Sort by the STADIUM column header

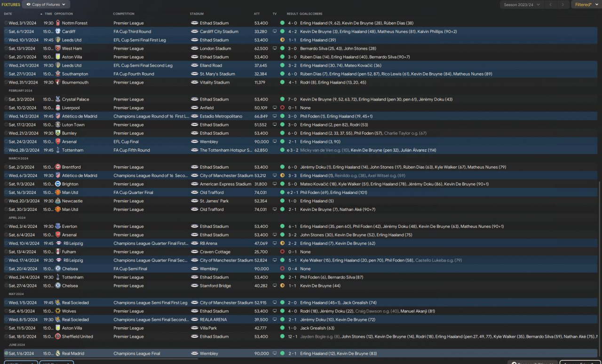click(x=197, y=14)
